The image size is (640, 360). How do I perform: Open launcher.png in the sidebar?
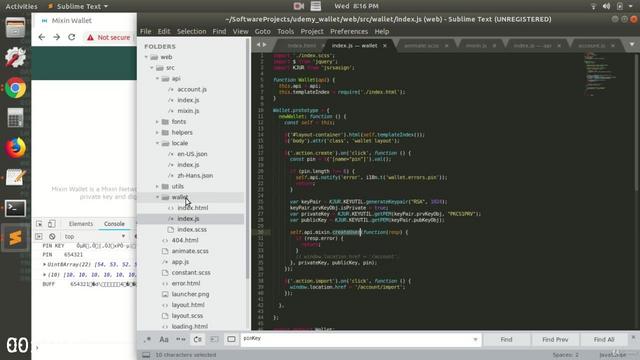coord(190,294)
